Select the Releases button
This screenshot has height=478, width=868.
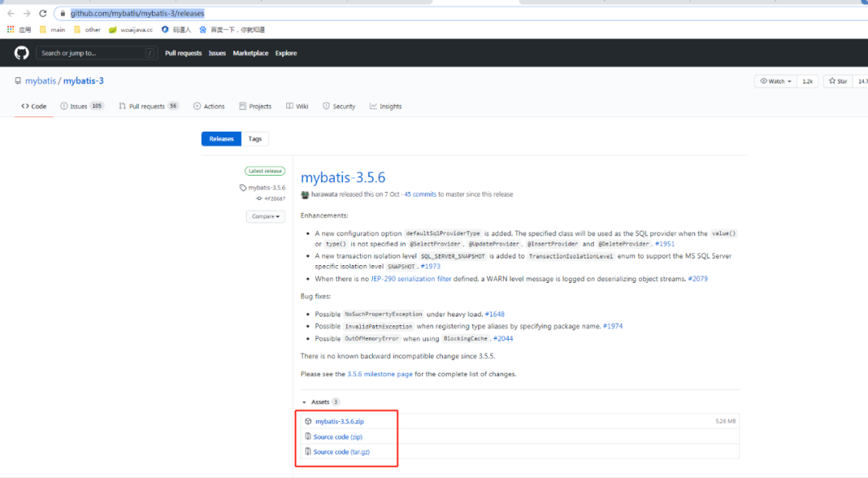tap(222, 139)
